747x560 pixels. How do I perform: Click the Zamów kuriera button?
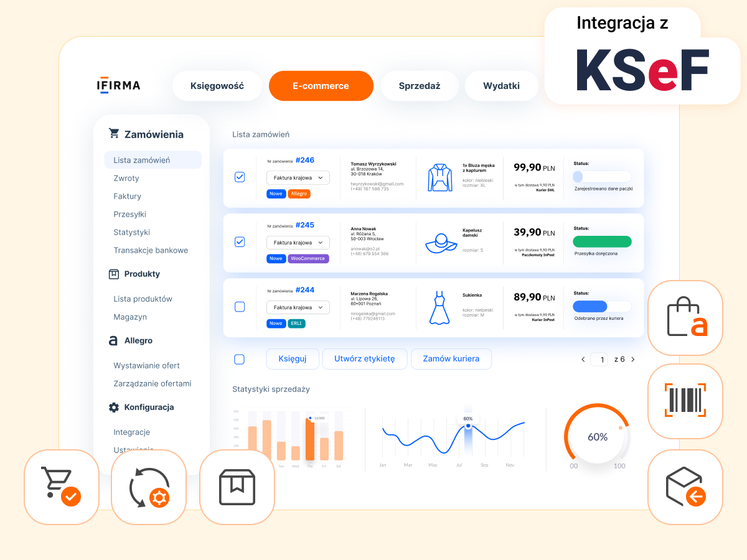tap(451, 359)
